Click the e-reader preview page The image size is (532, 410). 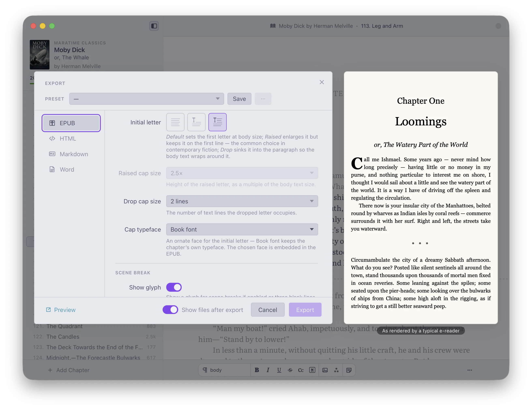[421, 198]
